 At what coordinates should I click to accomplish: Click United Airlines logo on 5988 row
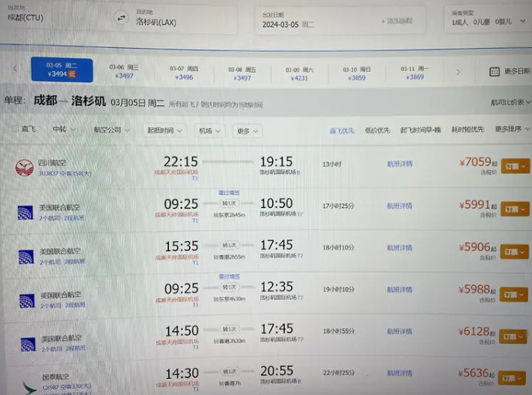tap(27, 301)
